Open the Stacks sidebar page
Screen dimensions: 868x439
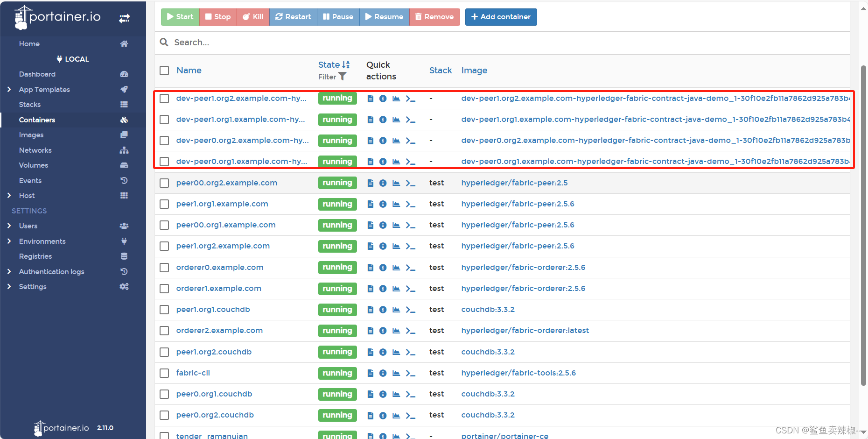pos(30,105)
